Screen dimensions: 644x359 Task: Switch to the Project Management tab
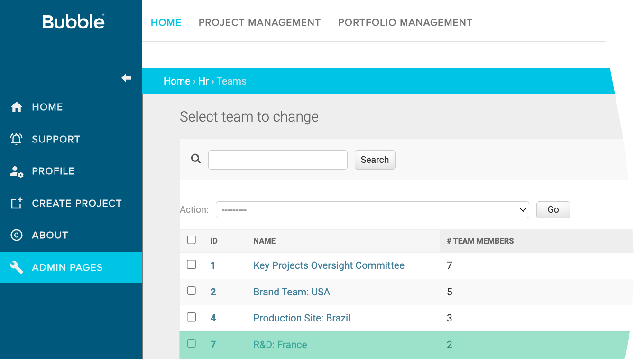pyautogui.click(x=259, y=22)
